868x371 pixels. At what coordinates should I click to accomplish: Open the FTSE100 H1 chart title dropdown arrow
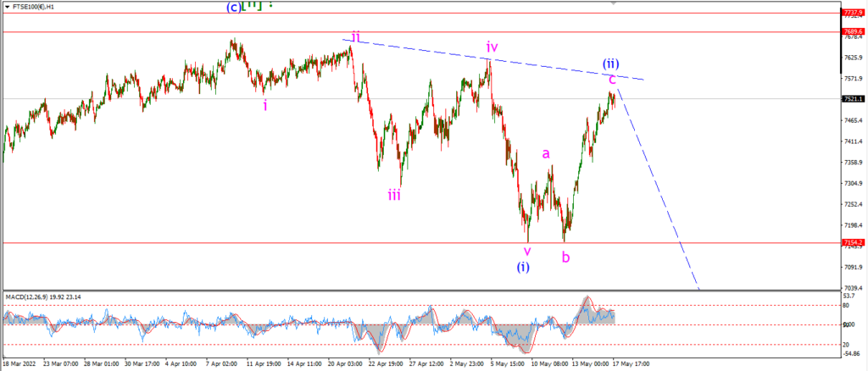[x=7, y=7]
